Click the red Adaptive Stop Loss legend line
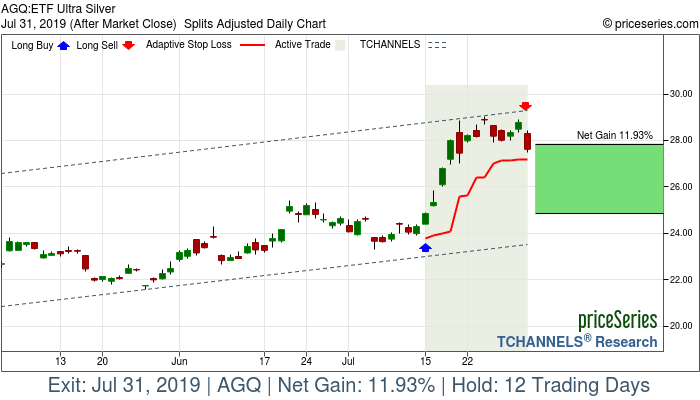The image size is (700, 400). click(x=253, y=45)
